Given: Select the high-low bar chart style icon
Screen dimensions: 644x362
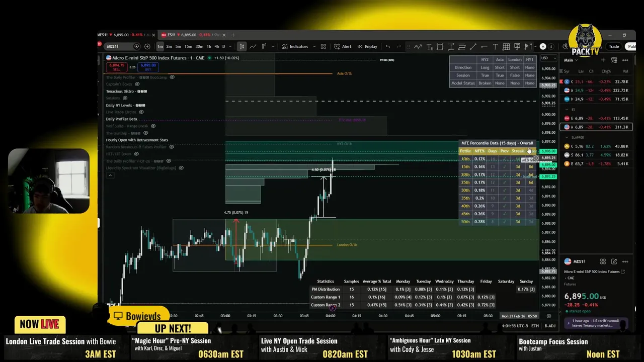Looking at the screenshot, I should coord(264,46).
